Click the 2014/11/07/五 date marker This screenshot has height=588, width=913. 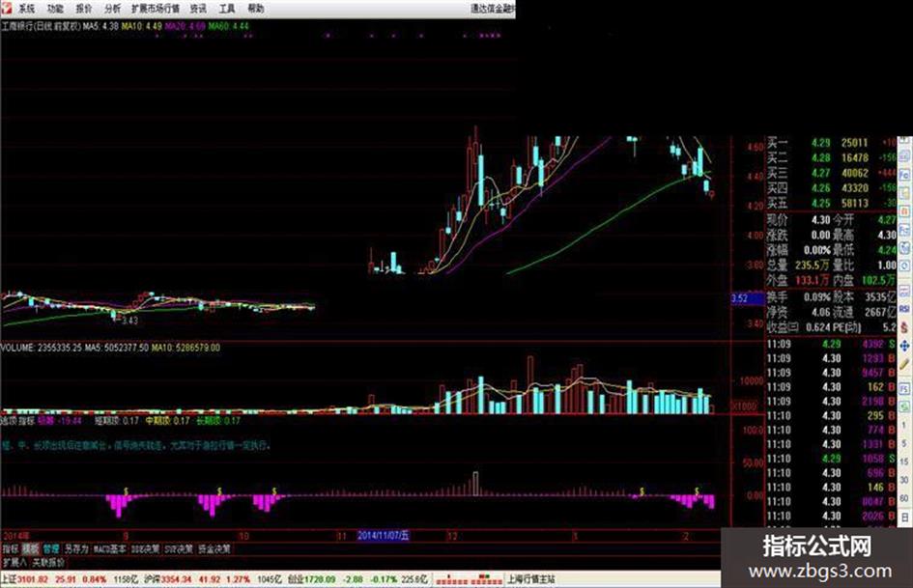(x=384, y=536)
